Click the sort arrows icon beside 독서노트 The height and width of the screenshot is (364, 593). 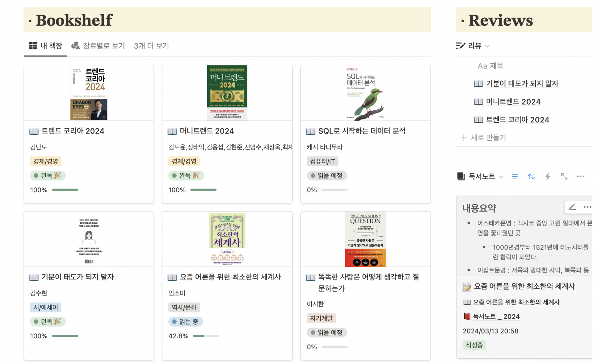pos(531,176)
